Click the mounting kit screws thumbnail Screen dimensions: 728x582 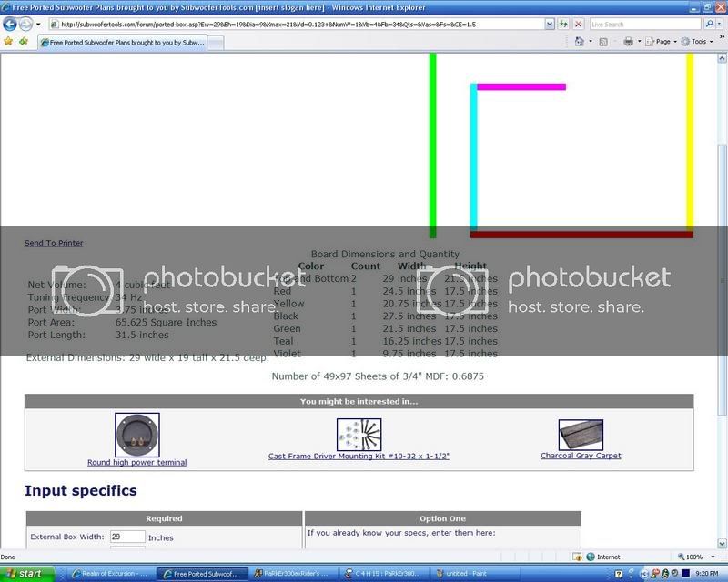click(359, 435)
